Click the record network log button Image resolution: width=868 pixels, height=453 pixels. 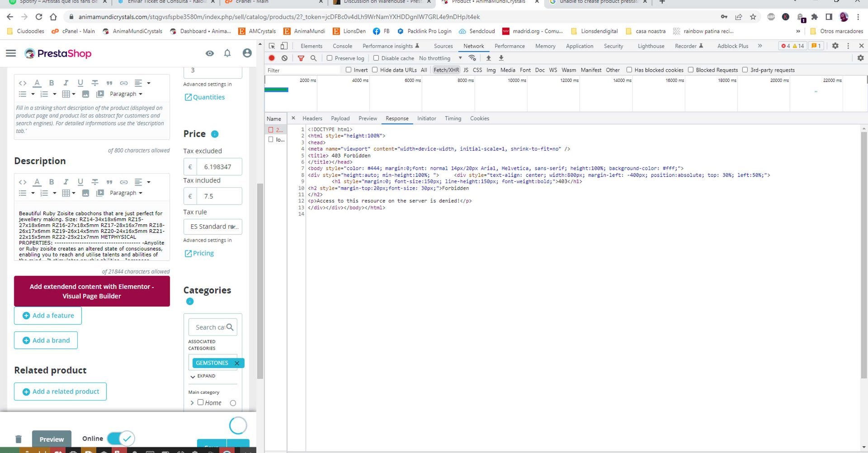coord(272,58)
